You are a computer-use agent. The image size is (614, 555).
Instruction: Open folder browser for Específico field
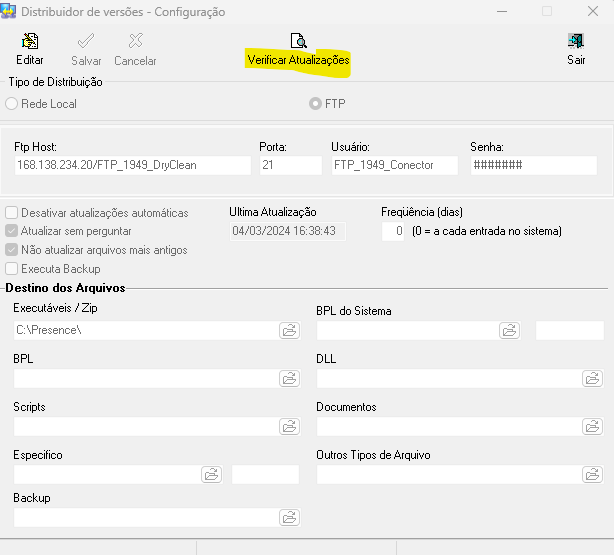pyautogui.click(x=211, y=474)
